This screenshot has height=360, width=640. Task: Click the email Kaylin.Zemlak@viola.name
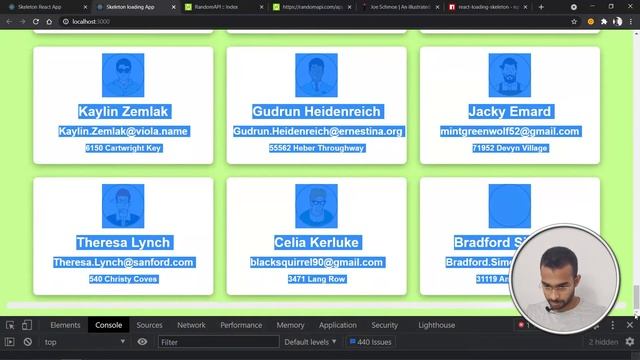click(x=123, y=131)
